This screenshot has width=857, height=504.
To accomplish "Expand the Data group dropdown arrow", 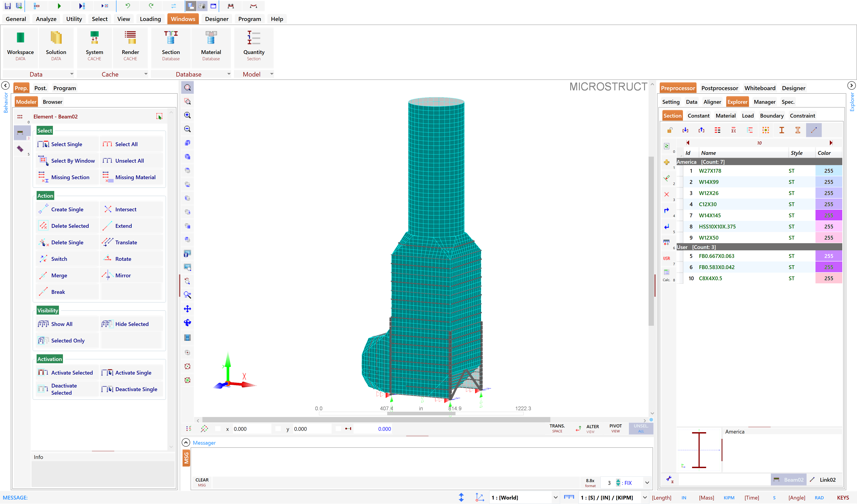I will click(72, 74).
